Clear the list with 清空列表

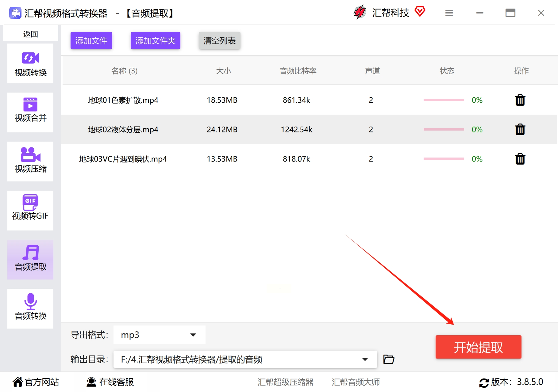click(220, 40)
